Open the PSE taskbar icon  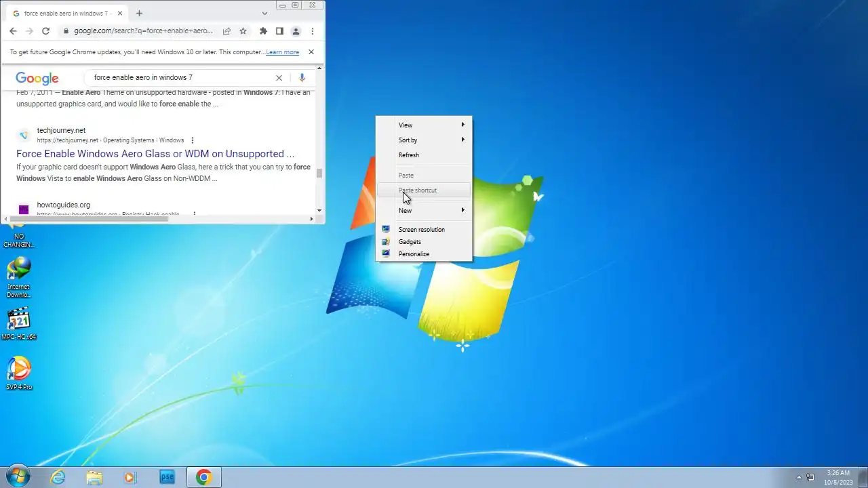point(167,477)
